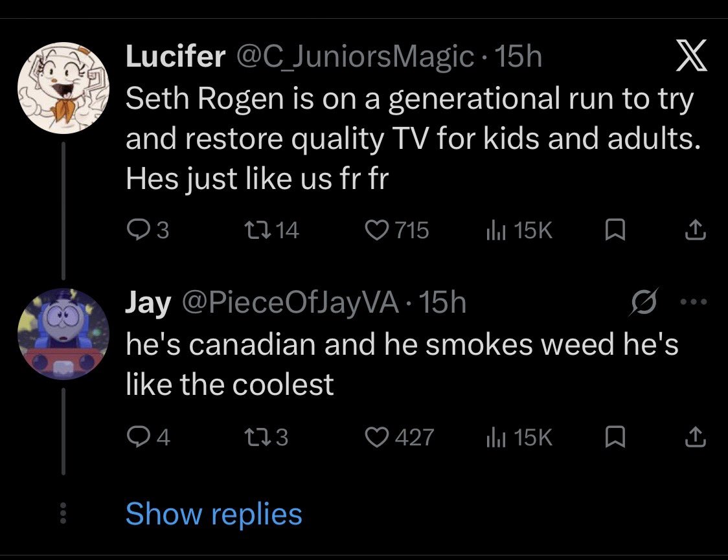Like Jay's reply with 427 likes
This screenshot has width=728, height=560.
coord(376,438)
